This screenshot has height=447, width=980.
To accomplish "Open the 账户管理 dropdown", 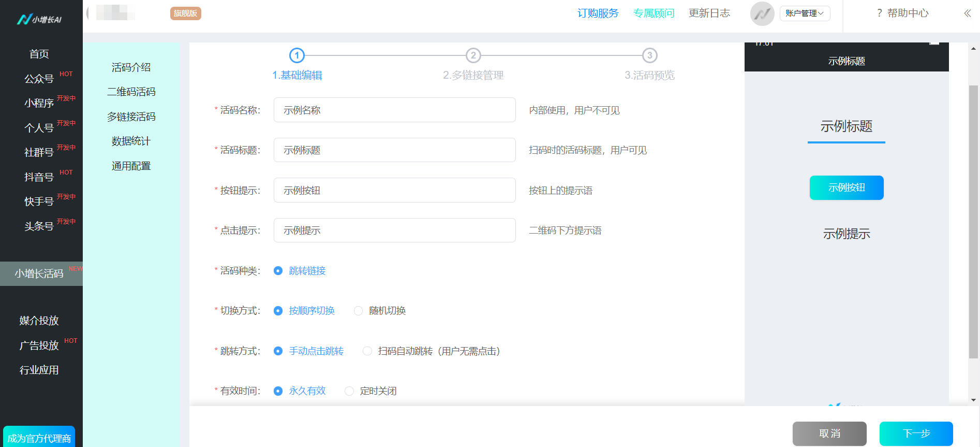I will click(x=805, y=13).
